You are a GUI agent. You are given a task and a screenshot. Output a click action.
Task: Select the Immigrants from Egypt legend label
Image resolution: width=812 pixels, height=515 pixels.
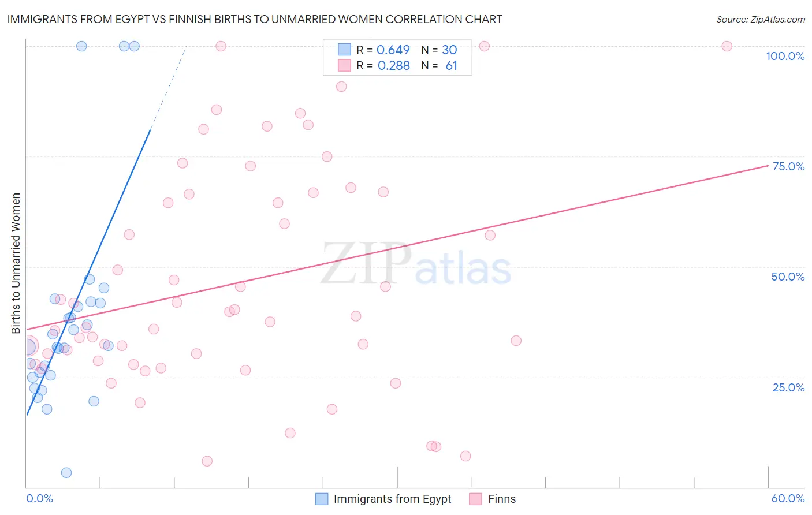[392, 499]
